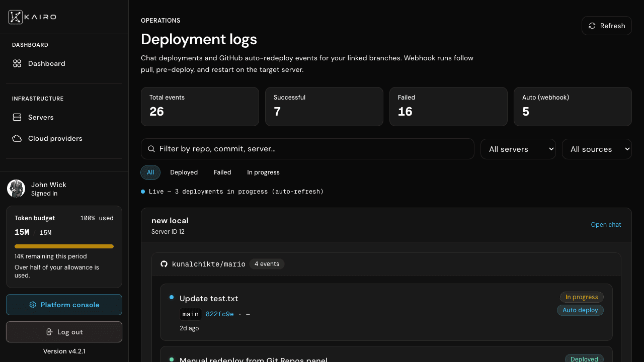Select the All filter tab

(x=150, y=172)
